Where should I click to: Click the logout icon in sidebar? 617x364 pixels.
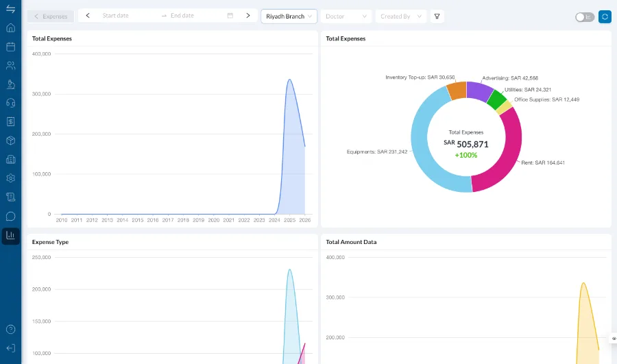(x=10, y=348)
